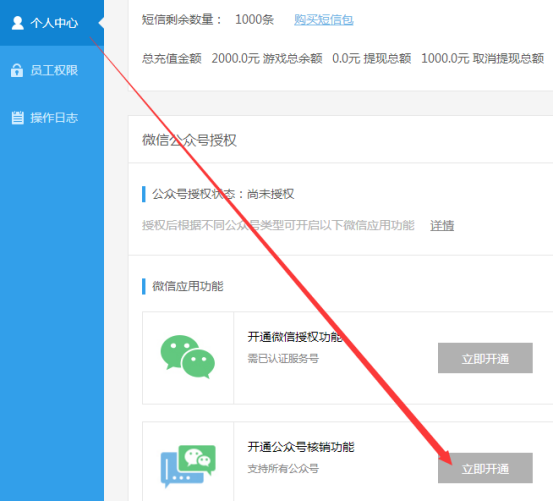Click 立即开通 for 开通公众号核销功能
The height and width of the screenshot is (501, 554).
point(485,468)
